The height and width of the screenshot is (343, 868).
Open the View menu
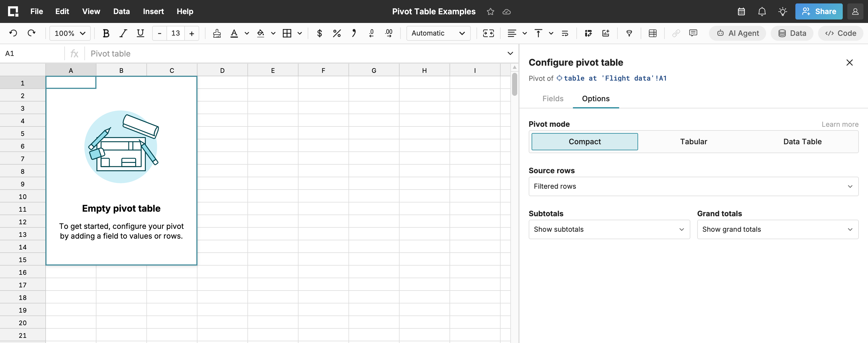click(x=91, y=11)
